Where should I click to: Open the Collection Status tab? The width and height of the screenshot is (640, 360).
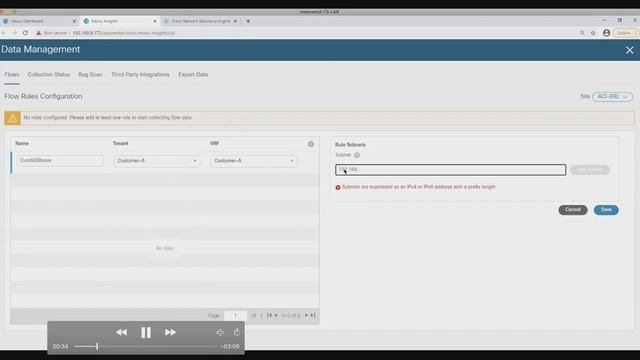click(x=49, y=75)
